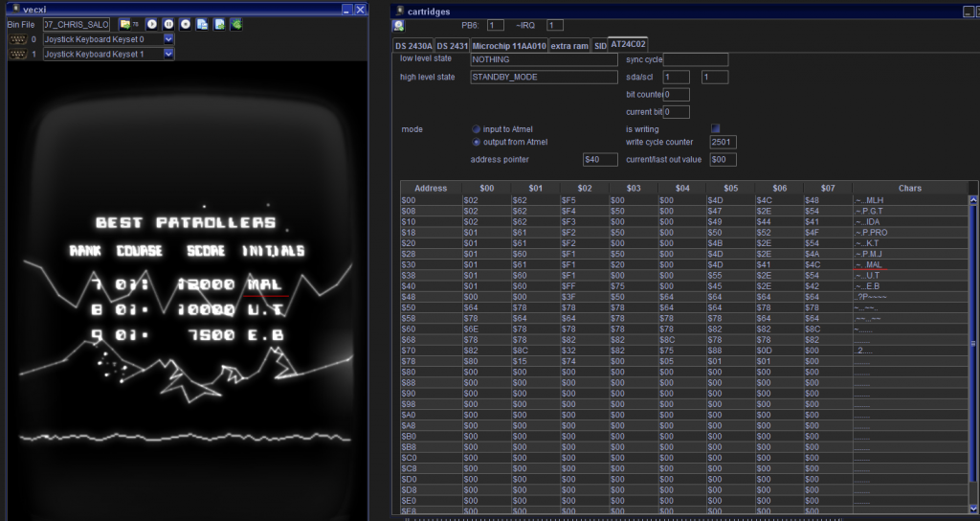Click the joystick port 0 icon
980x521 pixels.
point(17,39)
